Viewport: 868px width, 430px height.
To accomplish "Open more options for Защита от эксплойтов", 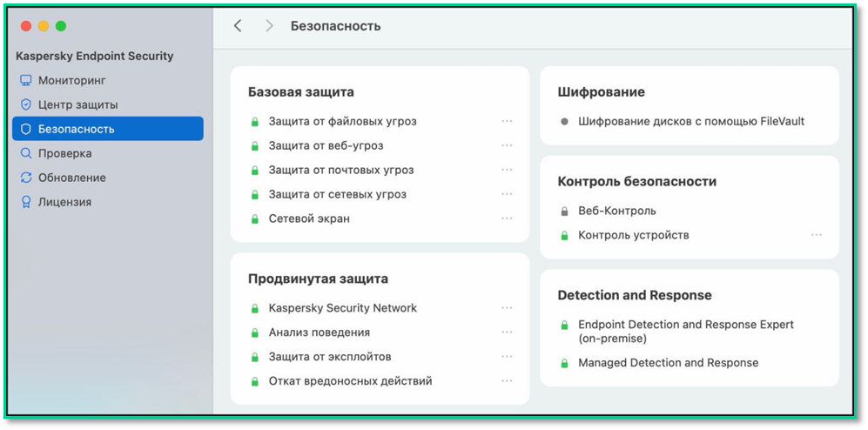I will [507, 356].
